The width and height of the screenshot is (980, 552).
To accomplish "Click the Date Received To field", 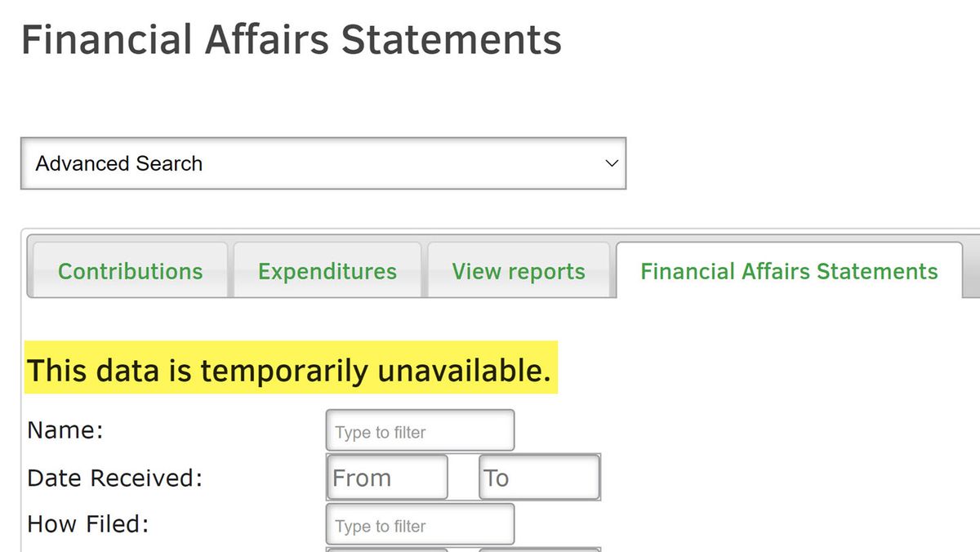I will point(539,477).
